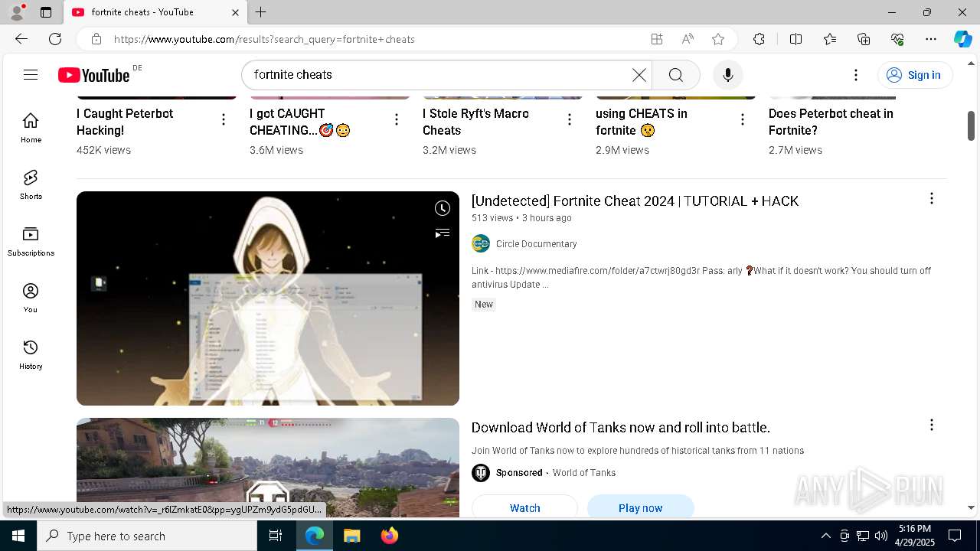
Task: Open more actions for World of Tanks ad
Action: [932, 425]
